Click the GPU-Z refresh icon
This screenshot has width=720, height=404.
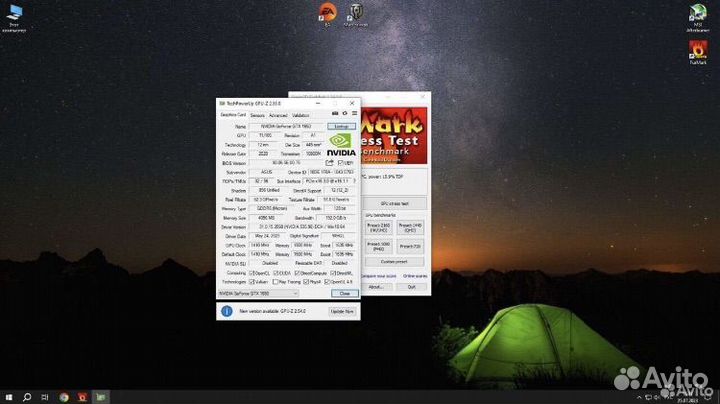coord(345,113)
